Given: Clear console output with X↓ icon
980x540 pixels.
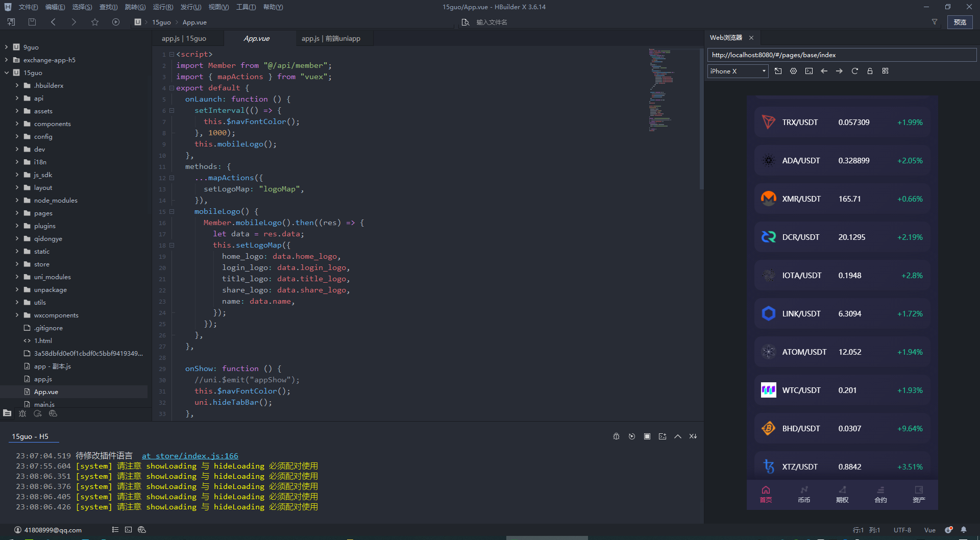Looking at the screenshot, I should tap(693, 436).
